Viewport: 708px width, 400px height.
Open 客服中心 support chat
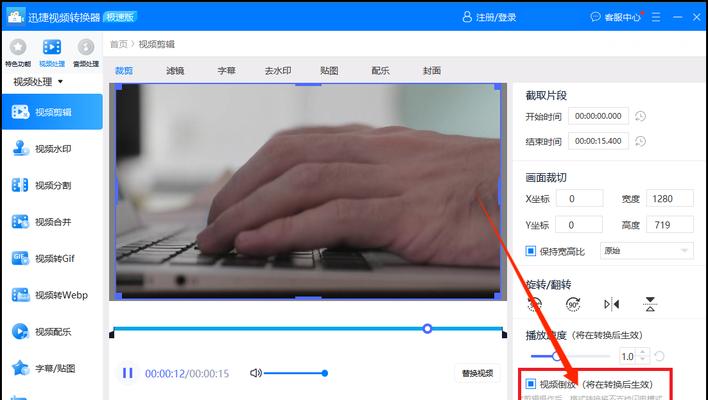click(x=616, y=17)
